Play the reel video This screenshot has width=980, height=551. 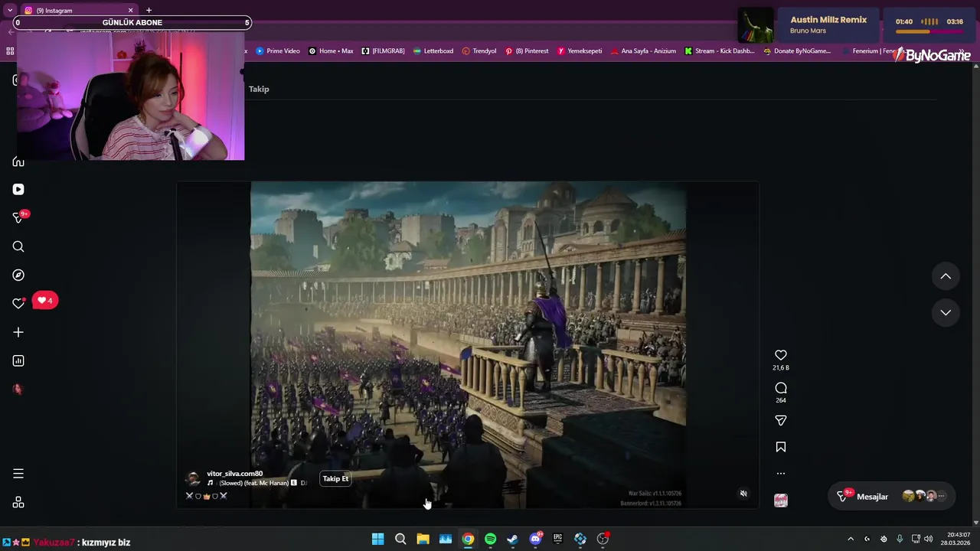(x=468, y=344)
